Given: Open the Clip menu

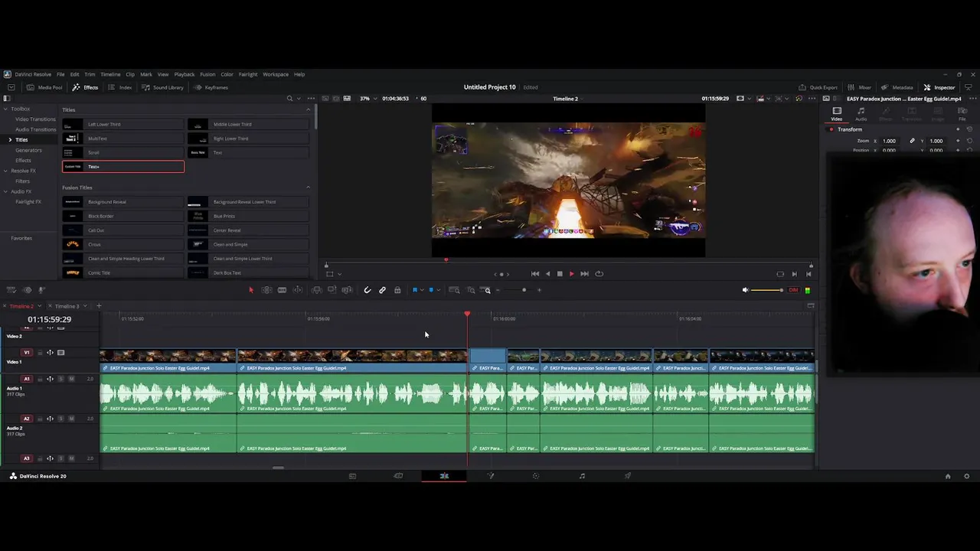Looking at the screenshot, I should click(x=130, y=74).
